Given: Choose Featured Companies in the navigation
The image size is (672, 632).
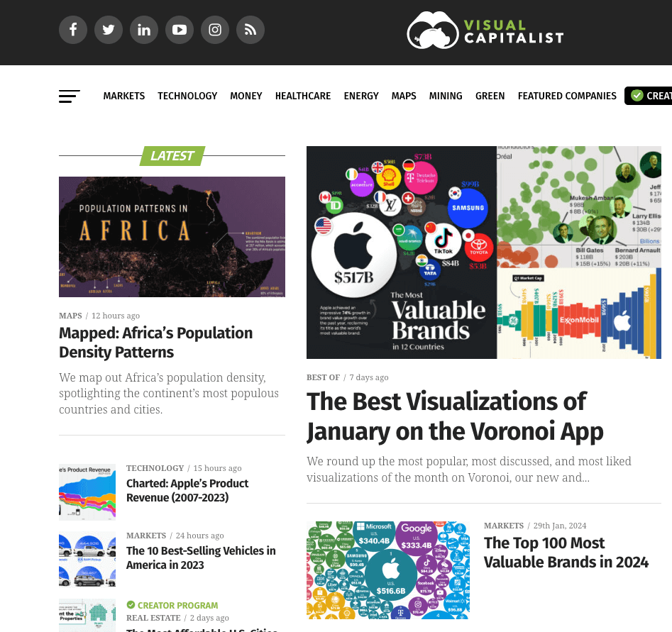Looking at the screenshot, I should click(x=567, y=96).
